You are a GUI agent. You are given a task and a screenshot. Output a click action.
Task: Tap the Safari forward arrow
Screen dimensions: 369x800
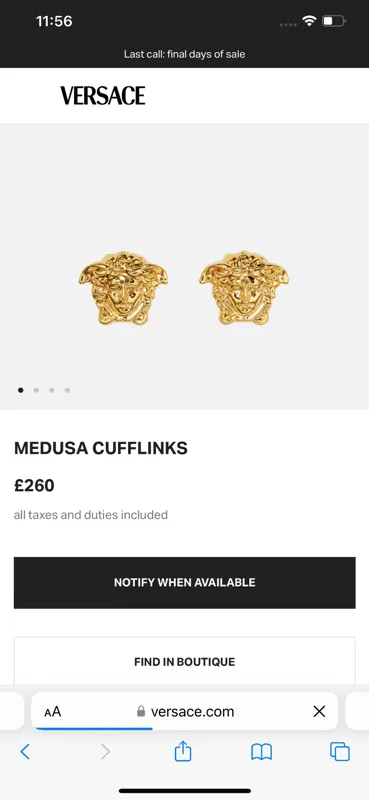click(x=105, y=752)
